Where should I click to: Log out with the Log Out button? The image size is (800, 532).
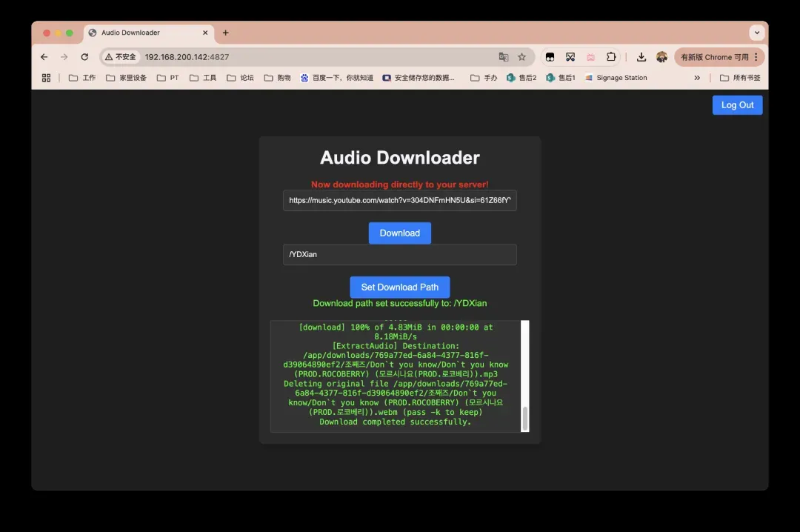[737, 105]
